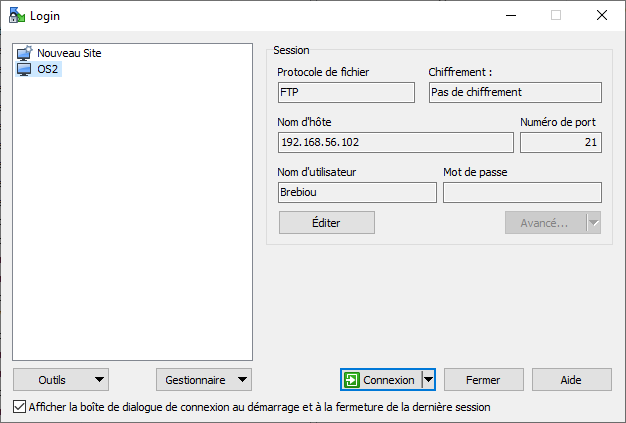The width and height of the screenshot is (626, 423).
Task: Click the Nouveau Site computer icon
Action: coord(26,53)
